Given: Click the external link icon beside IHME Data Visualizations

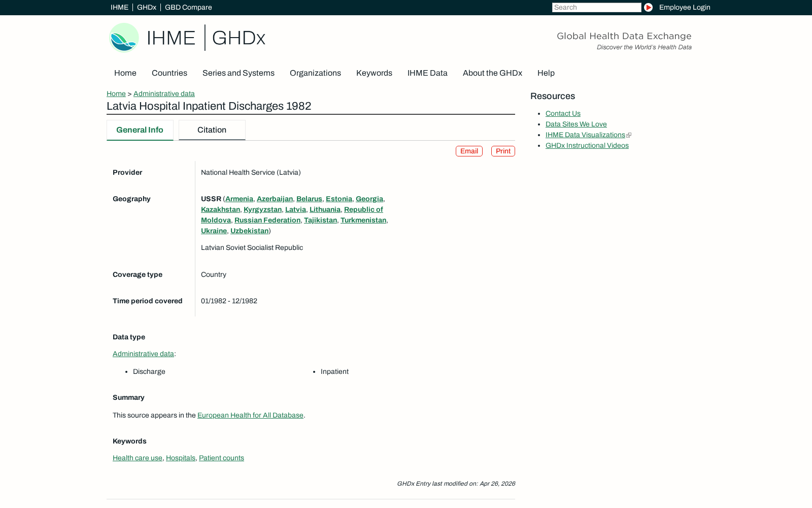Looking at the screenshot, I should tap(629, 135).
